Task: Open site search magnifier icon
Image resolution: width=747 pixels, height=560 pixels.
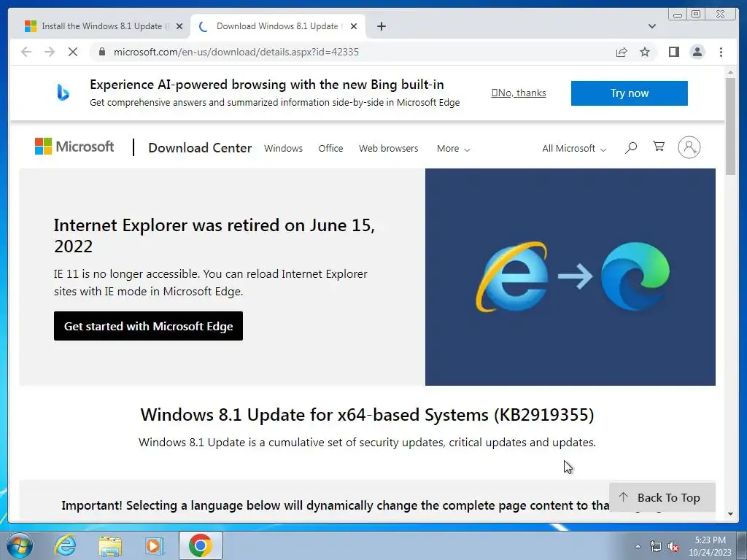Action: click(631, 147)
